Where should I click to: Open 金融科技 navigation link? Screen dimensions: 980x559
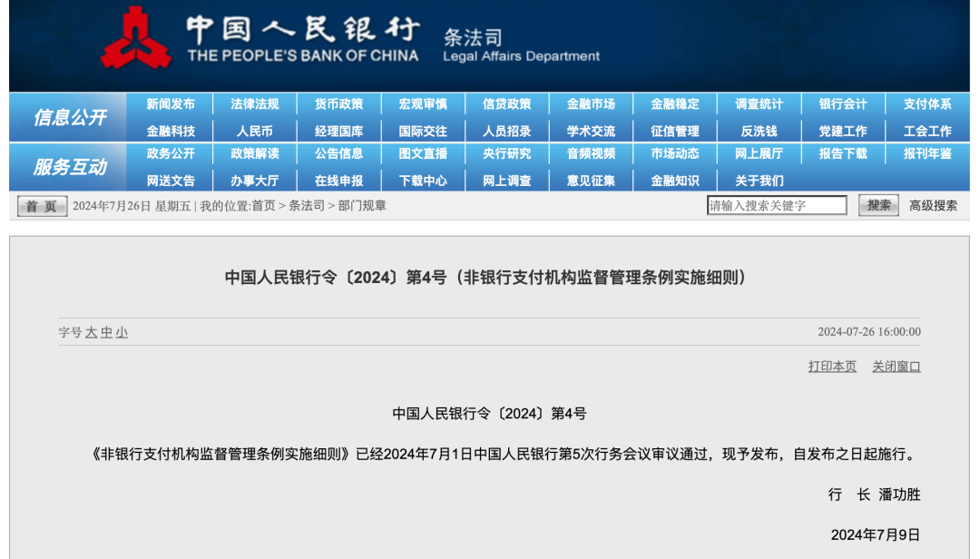click(171, 132)
